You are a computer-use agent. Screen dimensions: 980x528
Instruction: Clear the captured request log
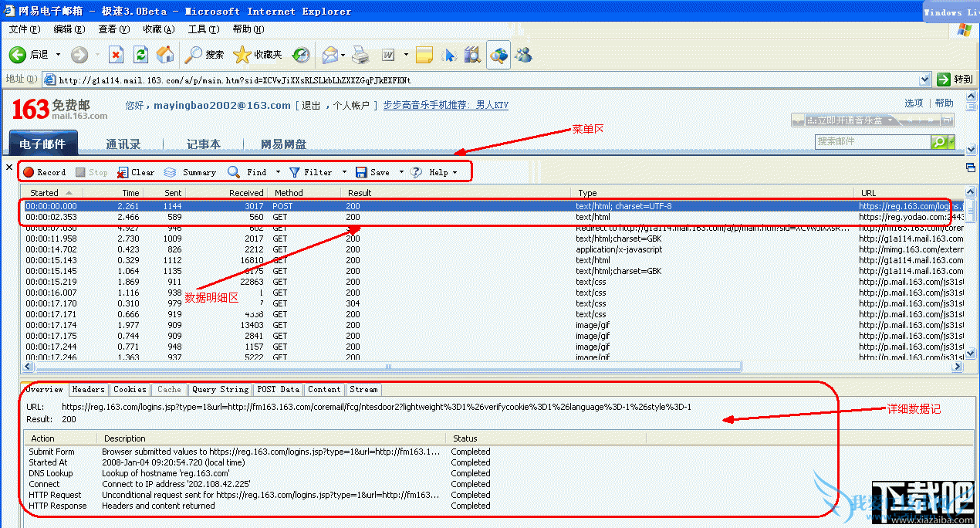click(136, 172)
